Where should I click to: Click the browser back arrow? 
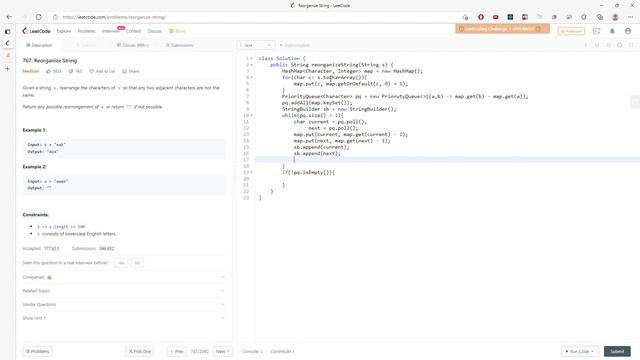(x=9, y=17)
